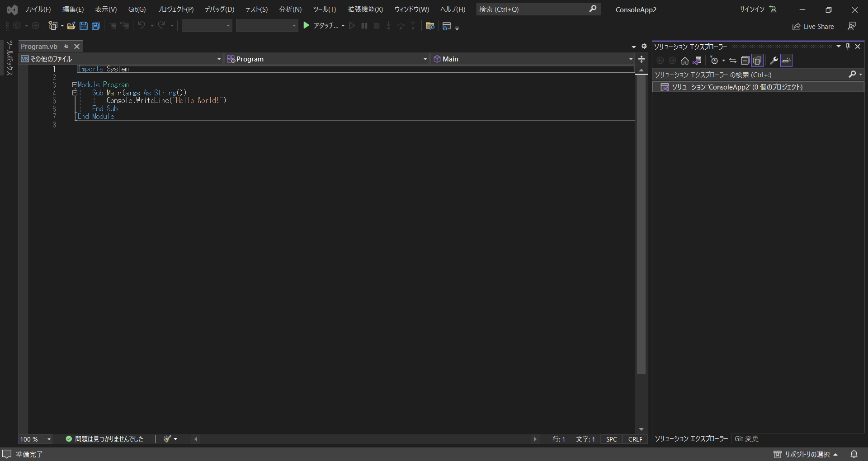Click the Step Into debug icon
The width and height of the screenshot is (868, 461).
point(389,26)
